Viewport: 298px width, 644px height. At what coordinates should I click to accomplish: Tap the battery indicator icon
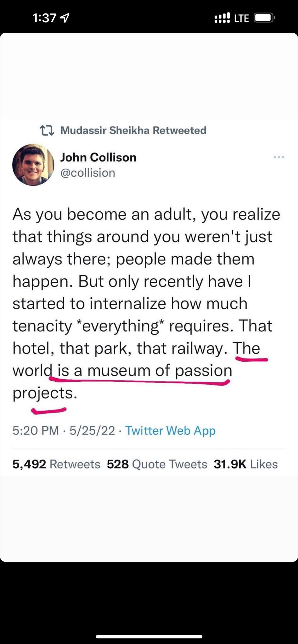click(x=265, y=18)
